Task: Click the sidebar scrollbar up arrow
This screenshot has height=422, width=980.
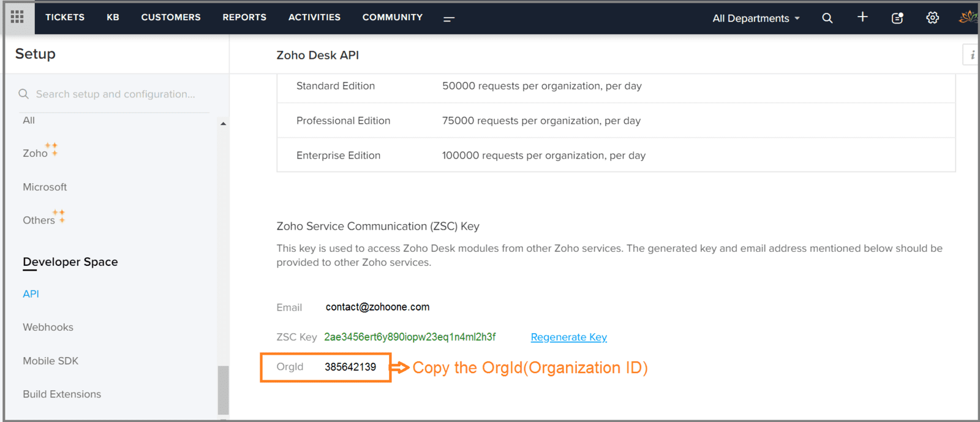Action: (223, 124)
